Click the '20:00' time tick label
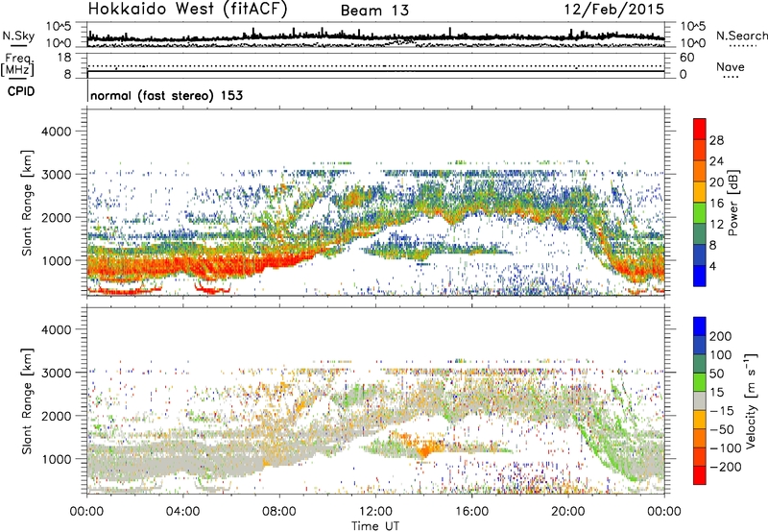 (567, 512)
